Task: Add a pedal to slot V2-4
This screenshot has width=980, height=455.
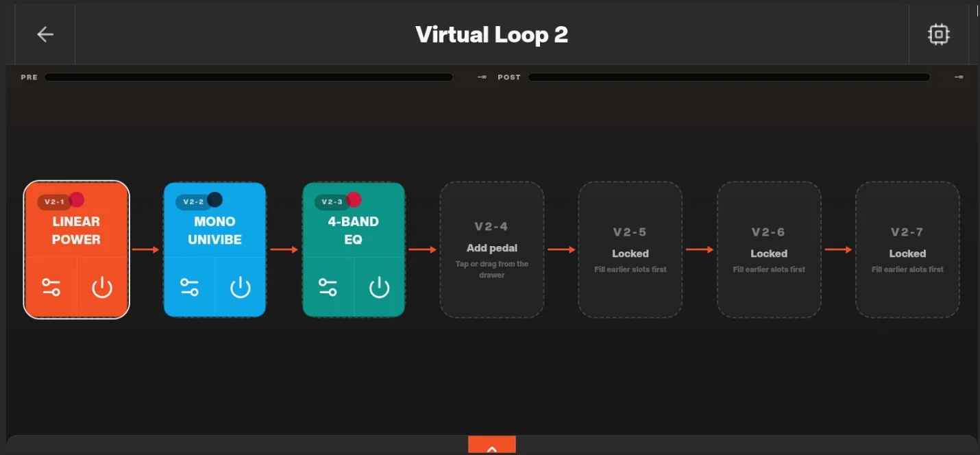Action: tap(492, 249)
